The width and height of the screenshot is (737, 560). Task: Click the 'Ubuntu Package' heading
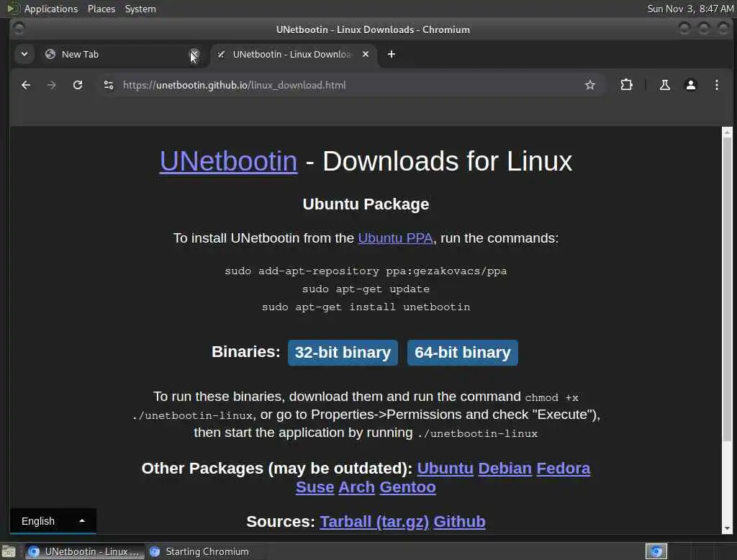pyautogui.click(x=366, y=204)
